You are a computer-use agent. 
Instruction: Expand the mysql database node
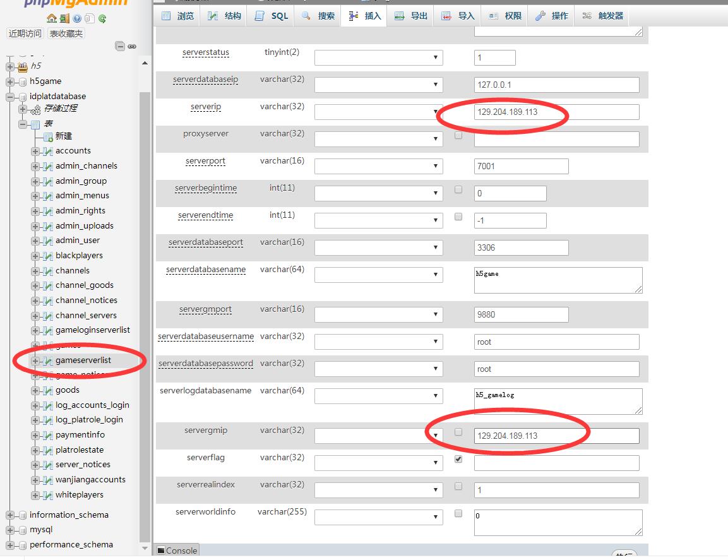coord(9,530)
